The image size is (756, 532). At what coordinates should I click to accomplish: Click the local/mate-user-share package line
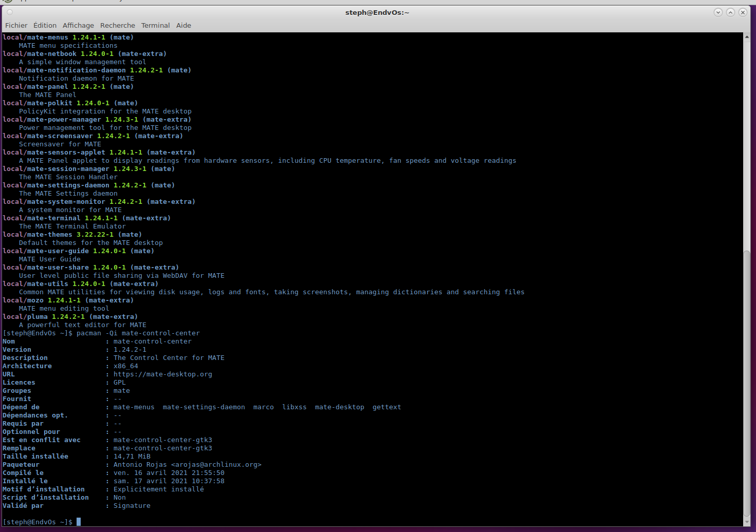pyautogui.click(x=91, y=268)
